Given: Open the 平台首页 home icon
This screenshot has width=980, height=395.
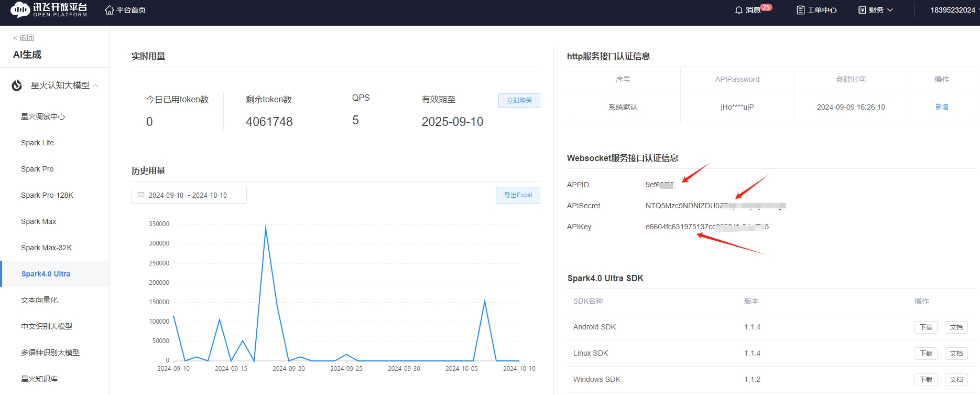Looking at the screenshot, I should [110, 10].
